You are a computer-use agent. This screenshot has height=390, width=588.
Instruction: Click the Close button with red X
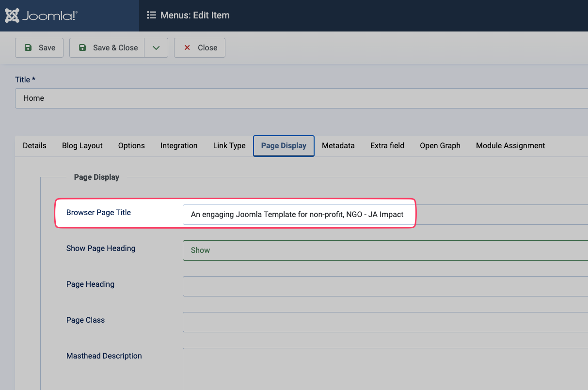[200, 47]
